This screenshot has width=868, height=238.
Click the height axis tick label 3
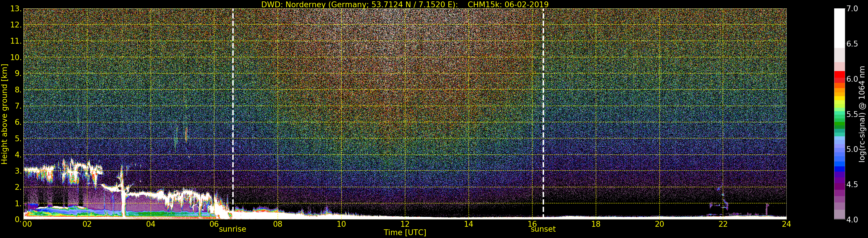click(18, 171)
